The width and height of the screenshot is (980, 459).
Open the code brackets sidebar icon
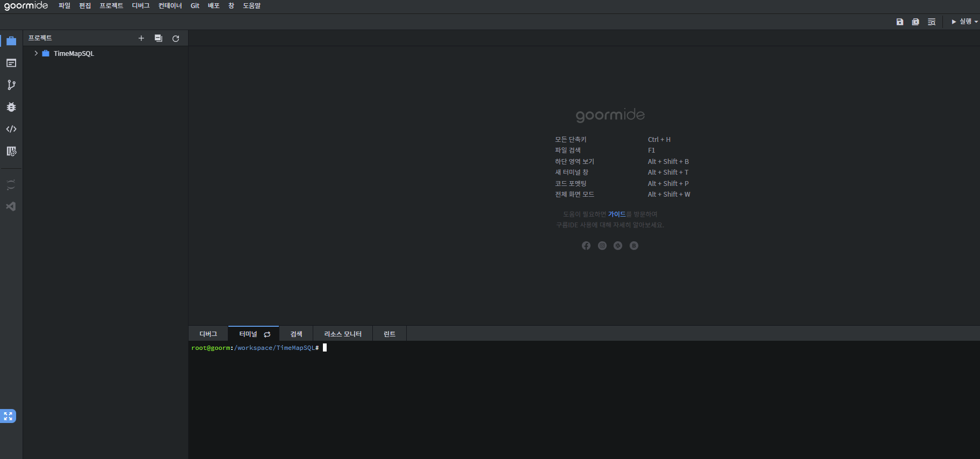pos(11,129)
